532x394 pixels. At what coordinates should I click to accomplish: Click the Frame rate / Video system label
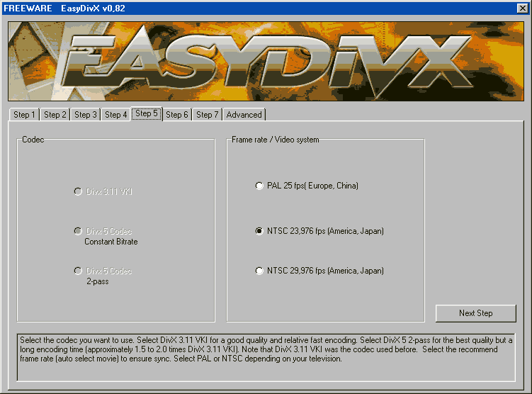point(275,140)
